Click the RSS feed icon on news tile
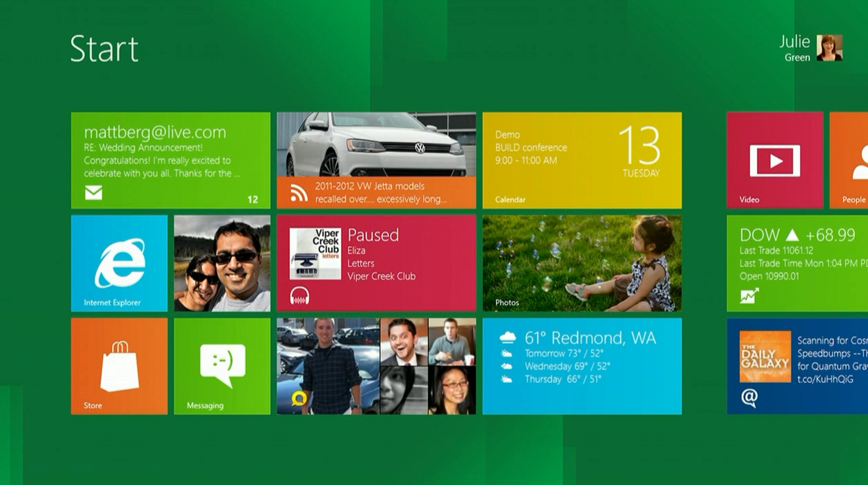 299,192
